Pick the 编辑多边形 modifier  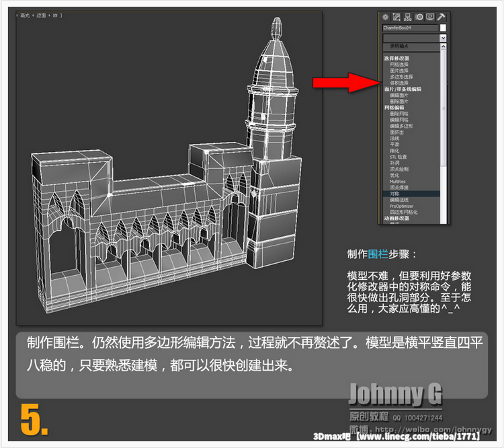tap(402, 126)
